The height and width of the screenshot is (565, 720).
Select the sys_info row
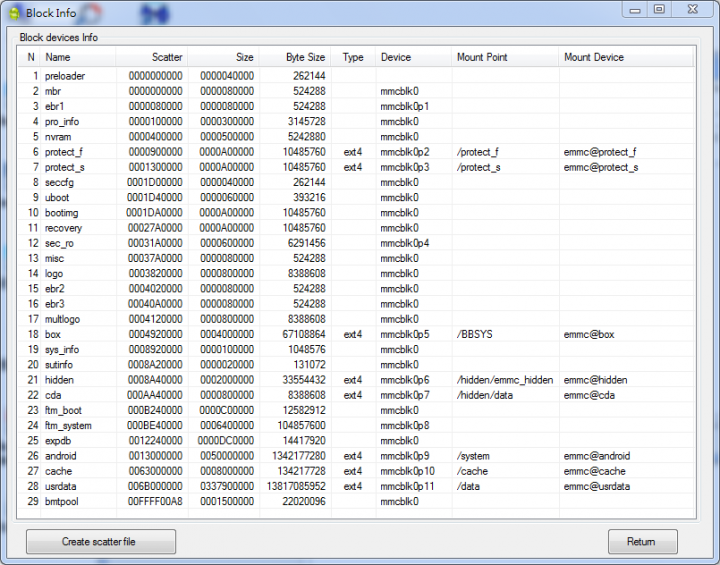point(356,349)
